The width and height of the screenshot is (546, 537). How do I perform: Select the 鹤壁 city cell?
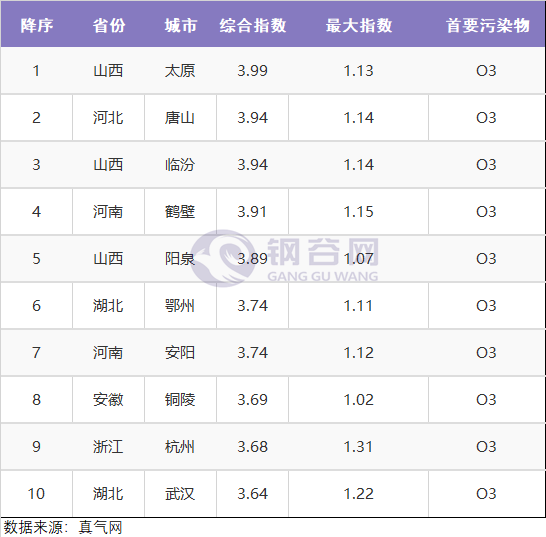(180, 212)
